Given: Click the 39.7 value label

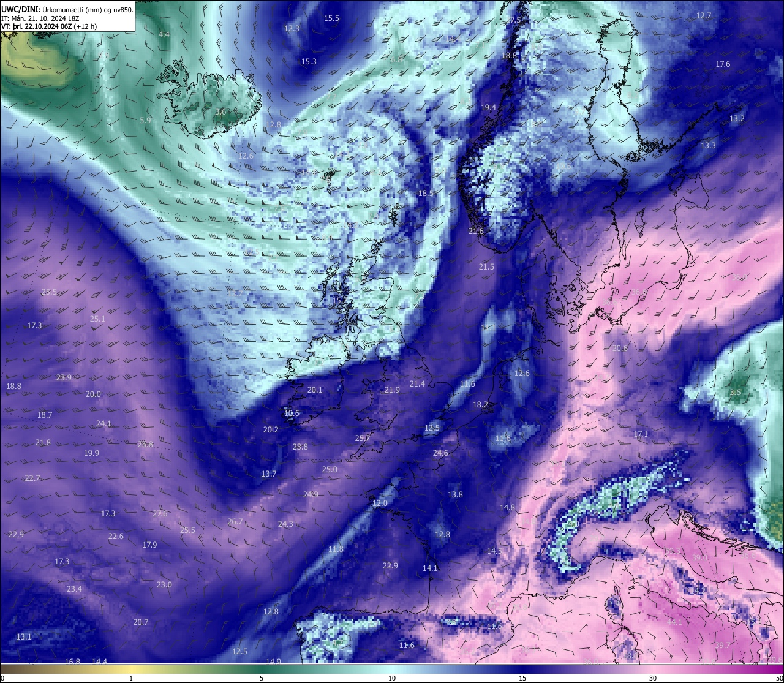Looking at the screenshot, I should pos(723,645).
